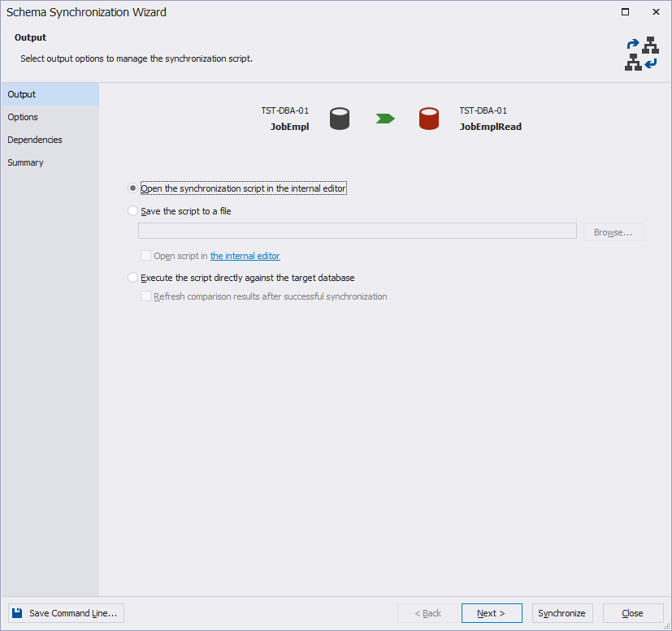The width and height of the screenshot is (672, 631).
Task: Follow 'the internal editor' link
Action: coord(245,256)
